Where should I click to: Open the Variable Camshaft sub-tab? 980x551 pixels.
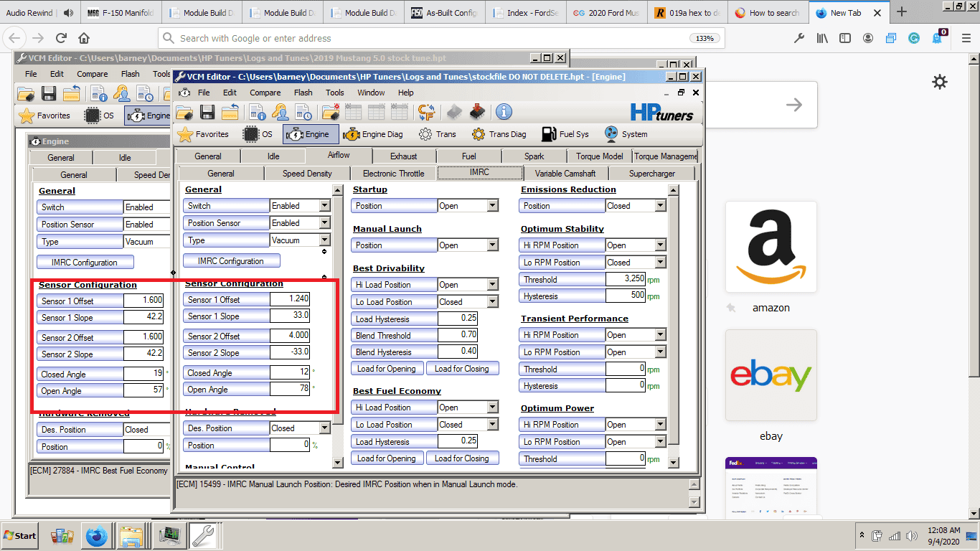(565, 173)
